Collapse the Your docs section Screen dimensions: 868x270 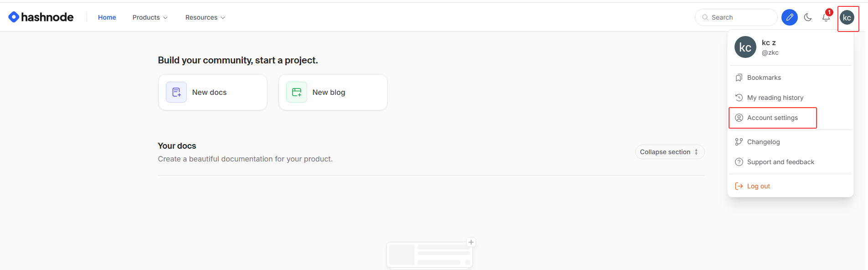669,152
